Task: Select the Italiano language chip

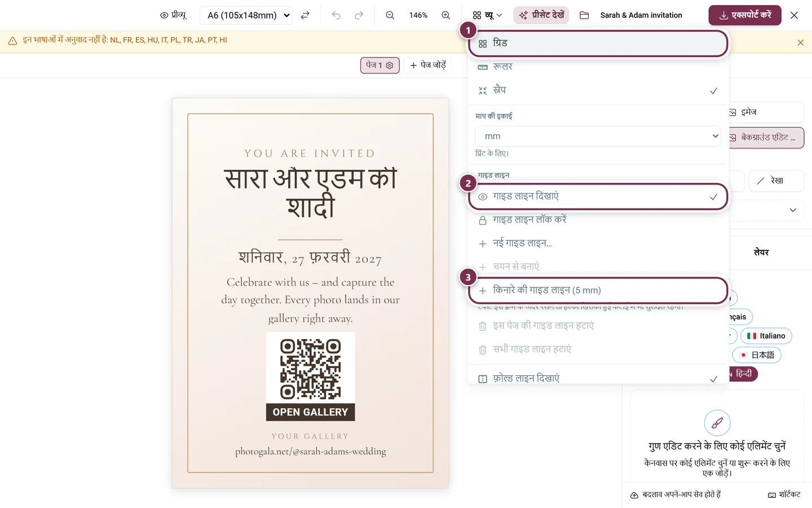Action: pyautogui.click(x=766, y=336)
